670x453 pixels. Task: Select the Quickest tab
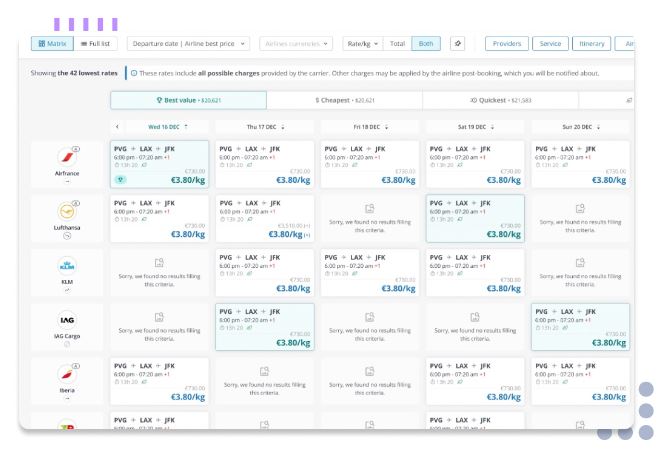point(500,100)
